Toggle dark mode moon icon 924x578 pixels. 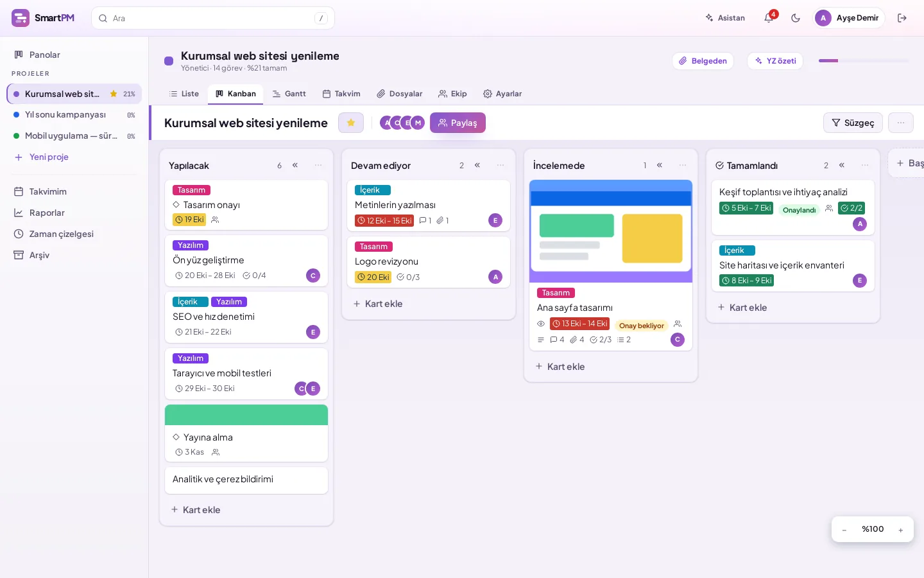point(796,18)
